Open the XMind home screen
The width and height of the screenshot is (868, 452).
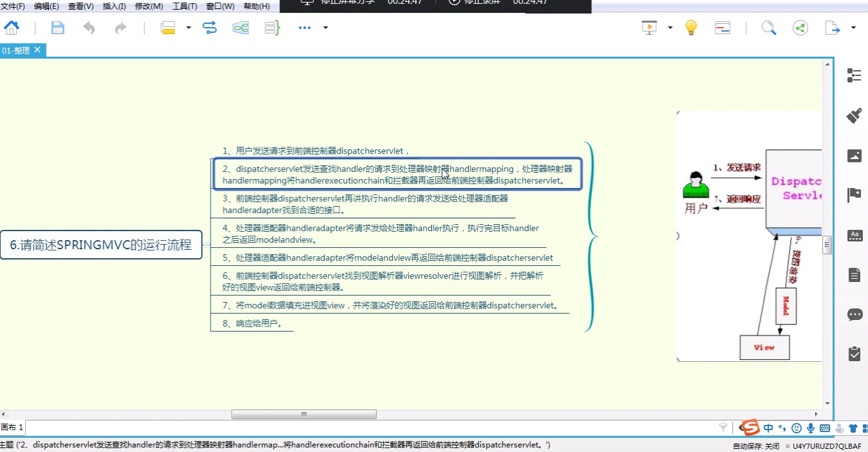[13, 28]
